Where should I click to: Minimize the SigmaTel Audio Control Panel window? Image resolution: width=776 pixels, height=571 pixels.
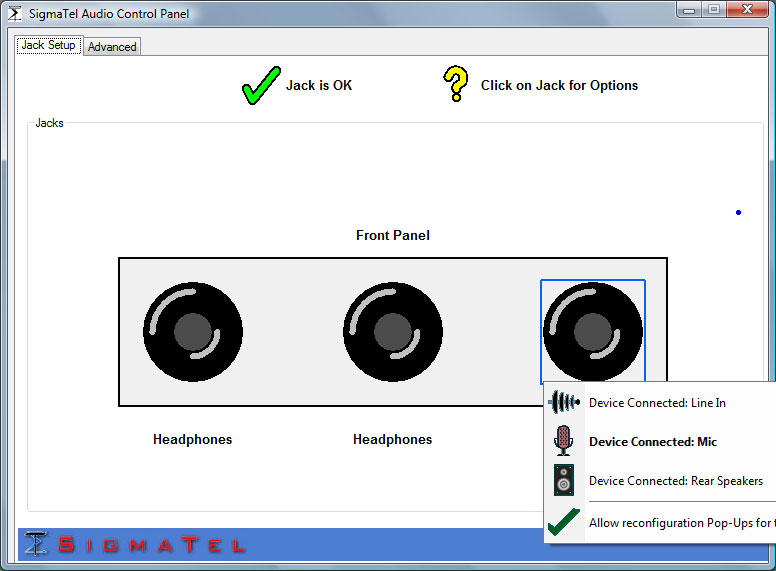(689, 9)
